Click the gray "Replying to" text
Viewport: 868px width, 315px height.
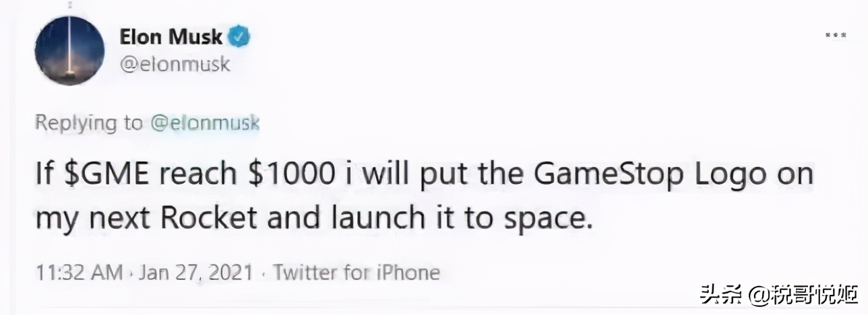pyautogui.click(x=88, y=124)
